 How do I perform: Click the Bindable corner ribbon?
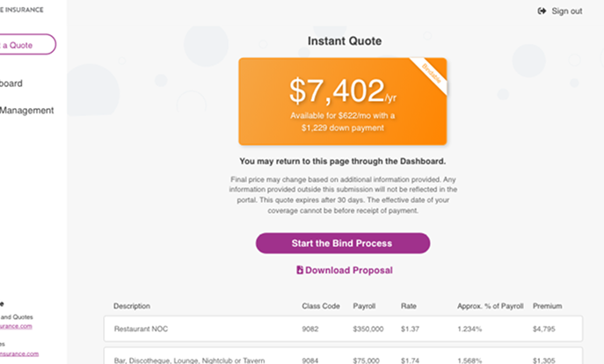pos(432,73)
